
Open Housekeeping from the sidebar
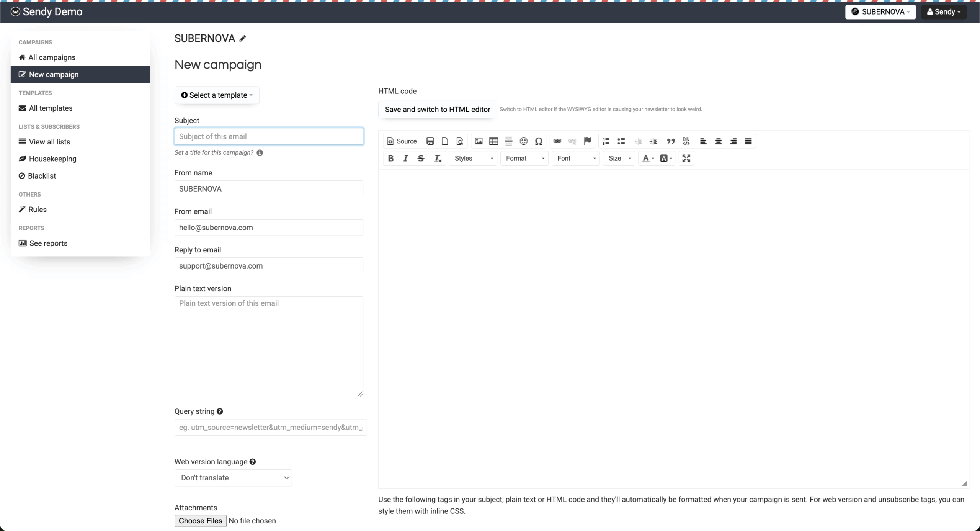coord(52,159)
